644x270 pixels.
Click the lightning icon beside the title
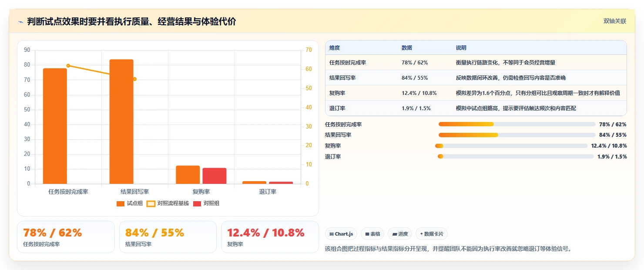pos(20,22)
